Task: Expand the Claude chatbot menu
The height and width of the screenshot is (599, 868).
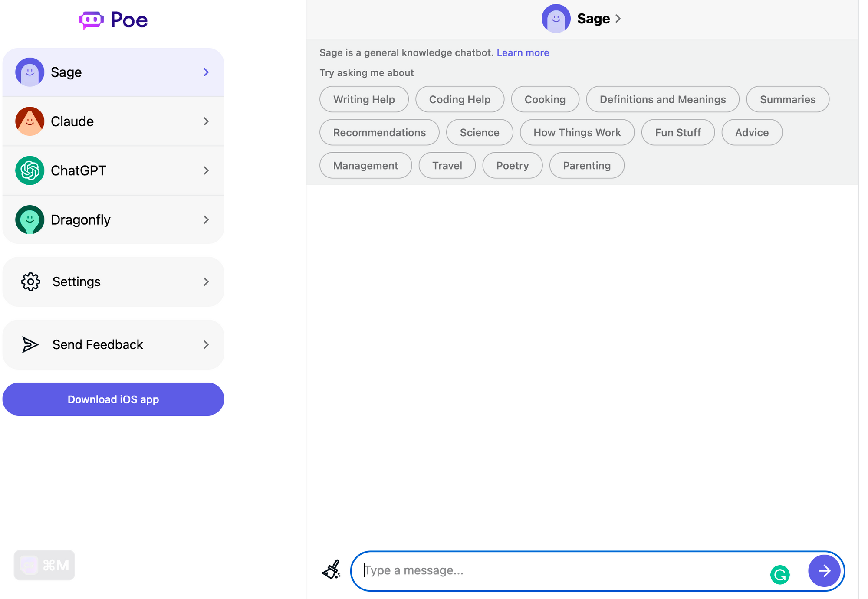Action: coord(207,121)
